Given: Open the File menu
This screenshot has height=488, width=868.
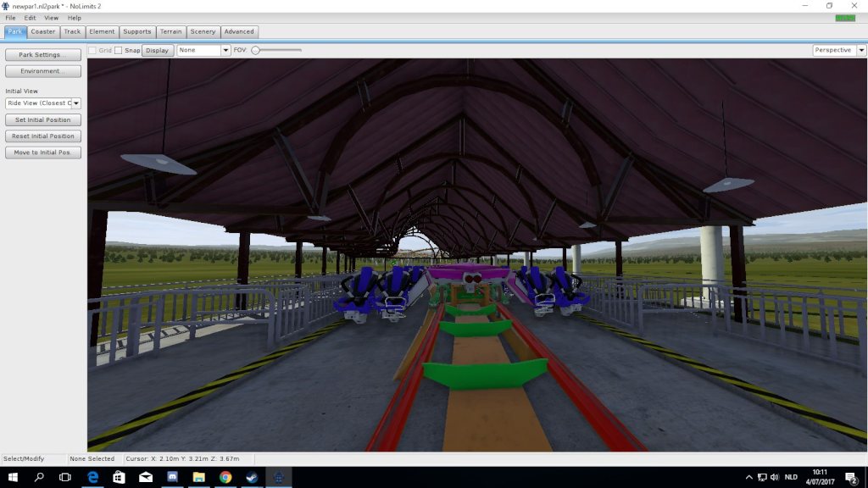Looking at the screenshot, I should pos(10,18).
